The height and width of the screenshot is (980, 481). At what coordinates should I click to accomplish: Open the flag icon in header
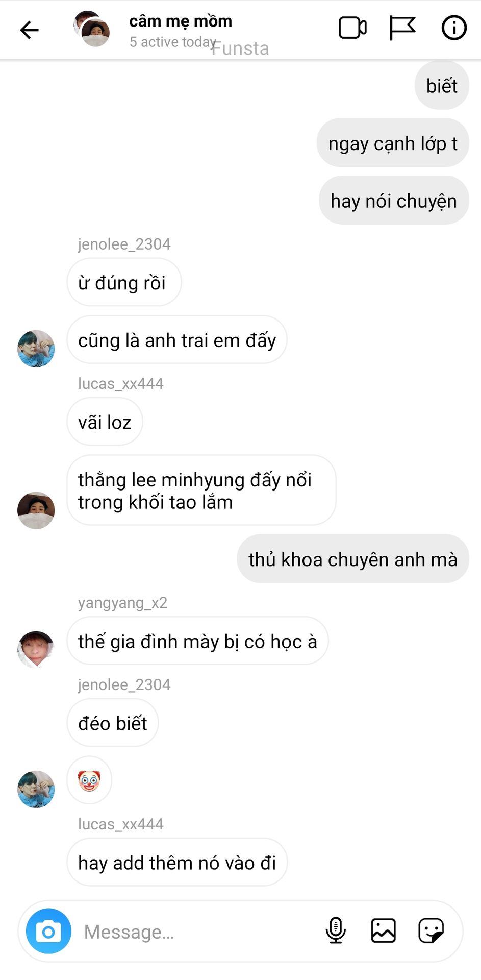pyautogui.click(x=402, y=28)
